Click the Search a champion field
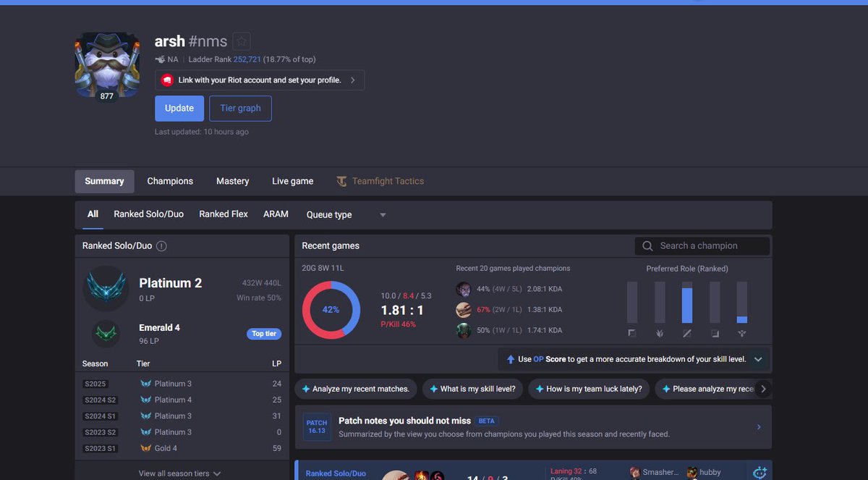Screen dimensions: 868x480 click(x=702, y=246)
